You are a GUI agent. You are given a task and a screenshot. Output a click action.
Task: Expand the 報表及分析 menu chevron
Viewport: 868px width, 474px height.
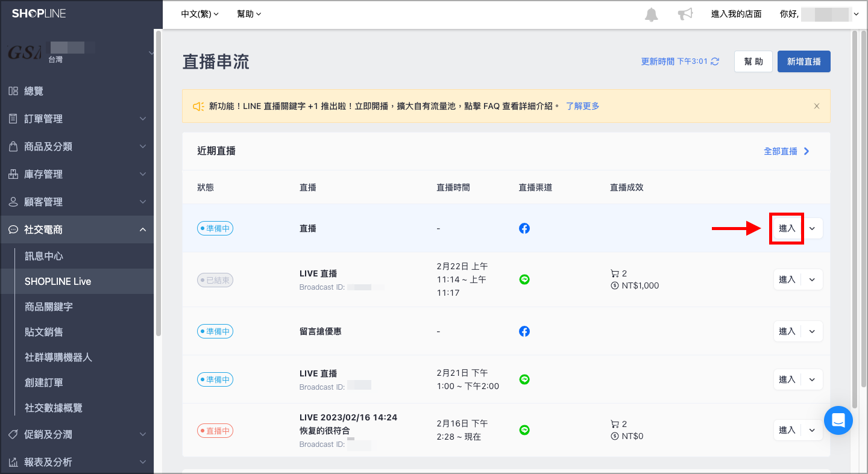(143, 462)
